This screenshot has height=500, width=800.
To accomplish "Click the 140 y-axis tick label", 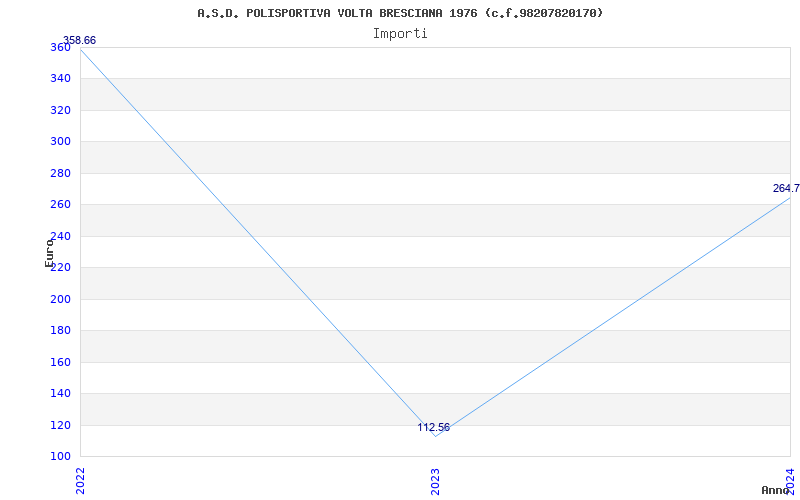I will [60, 393].
